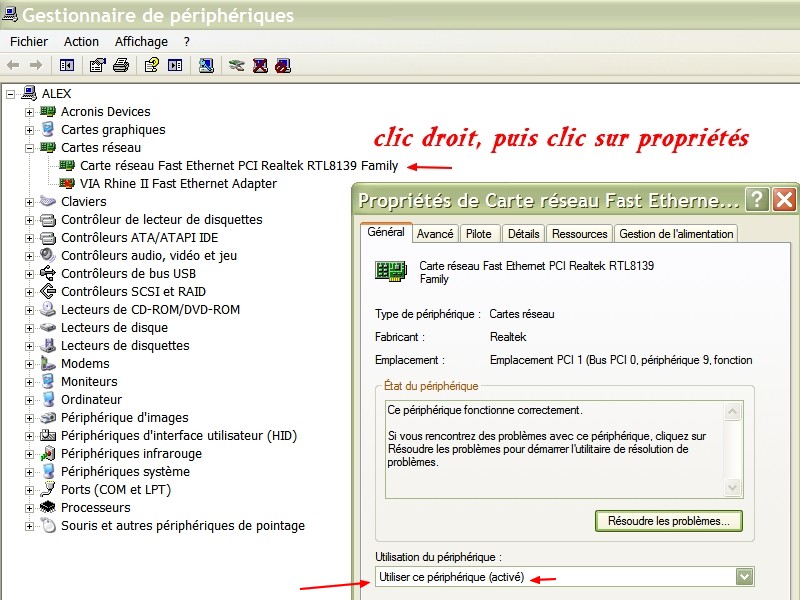Expand the Contrôleurs de bus USB node
This screenshot has width=800, height=600.
(x=30, y=274)
